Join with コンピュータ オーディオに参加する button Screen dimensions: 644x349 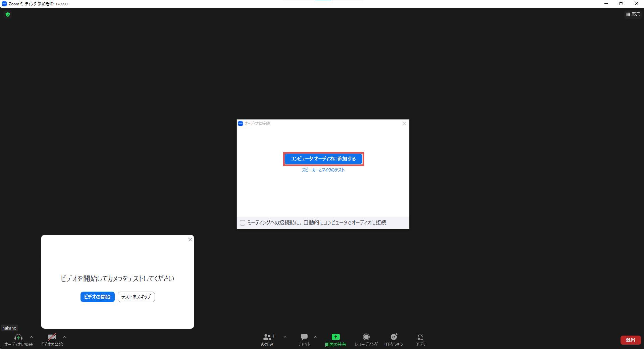(323, 159)
